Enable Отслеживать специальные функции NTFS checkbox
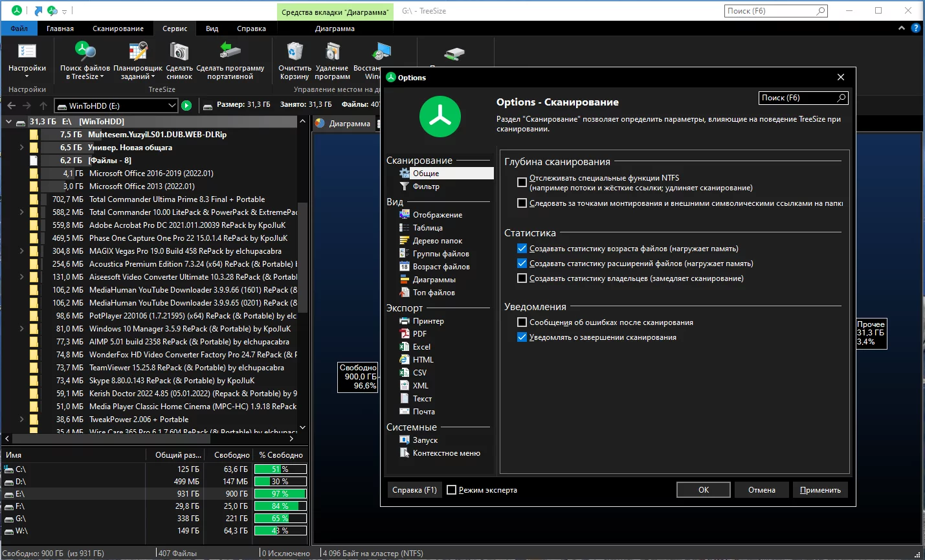 click(522, 183)
